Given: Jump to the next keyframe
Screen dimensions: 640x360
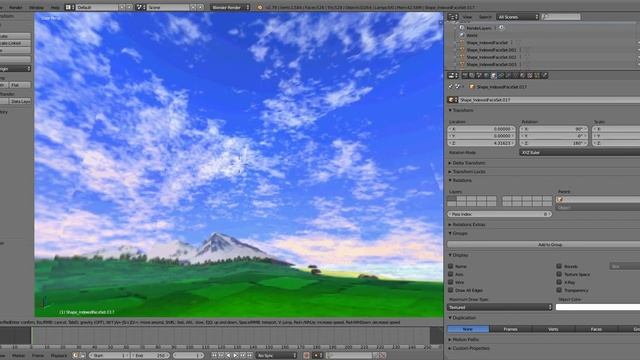Looking at the screenshot, I should coord(243,356).
